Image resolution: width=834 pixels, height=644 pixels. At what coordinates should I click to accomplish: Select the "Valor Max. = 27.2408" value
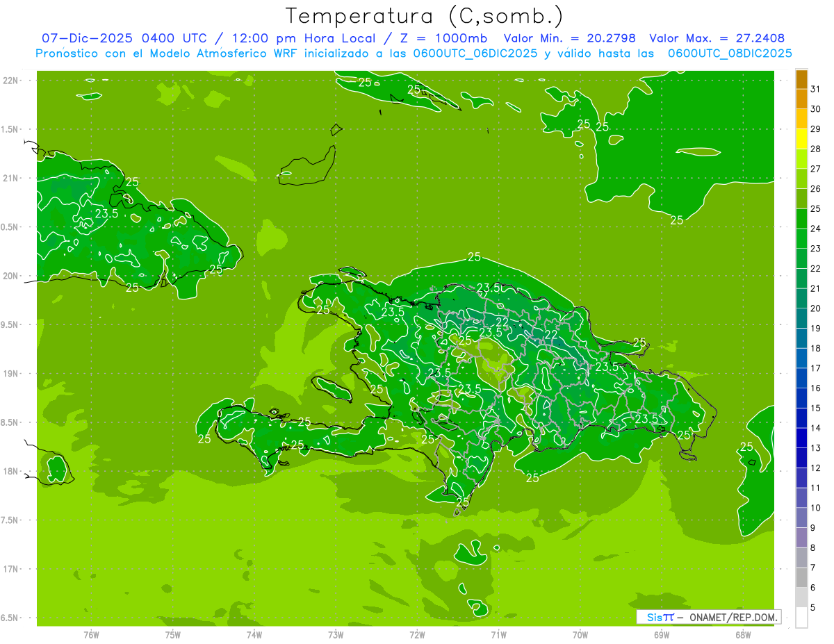[x=717, y=38]
